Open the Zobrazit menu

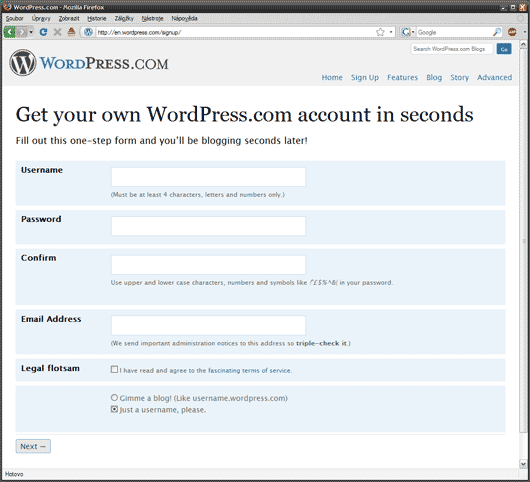coord(69,19)
